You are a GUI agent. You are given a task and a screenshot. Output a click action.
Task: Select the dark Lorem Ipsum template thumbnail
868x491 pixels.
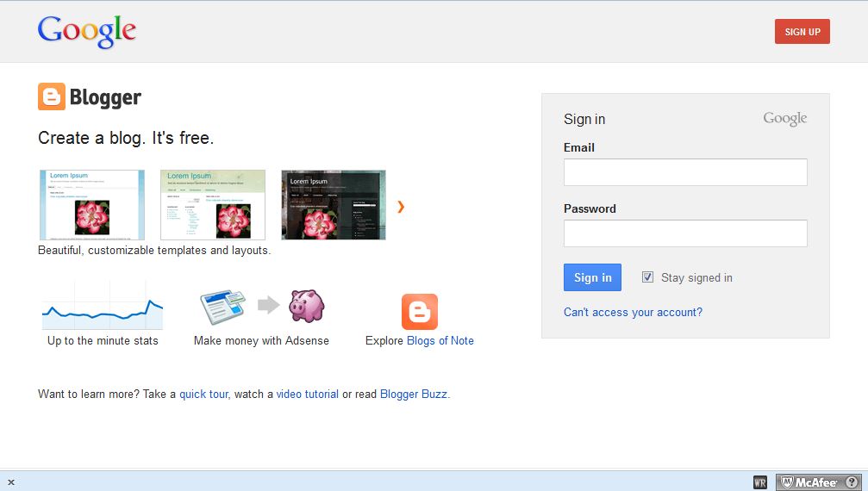334,205
